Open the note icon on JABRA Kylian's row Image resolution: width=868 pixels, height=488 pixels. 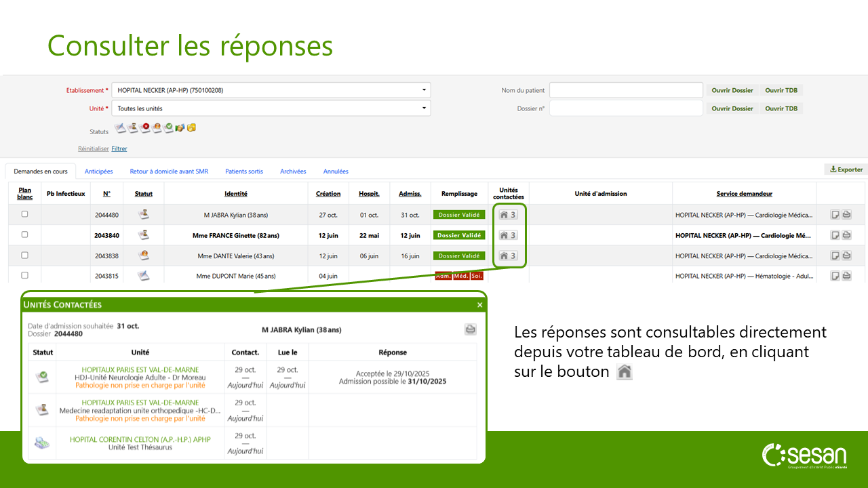(835, 215)
